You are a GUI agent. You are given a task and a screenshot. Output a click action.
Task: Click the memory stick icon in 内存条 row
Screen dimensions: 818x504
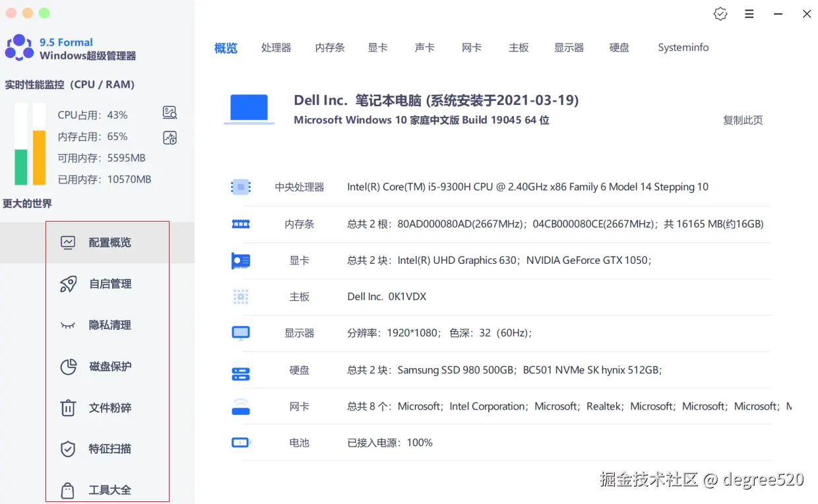241,224
